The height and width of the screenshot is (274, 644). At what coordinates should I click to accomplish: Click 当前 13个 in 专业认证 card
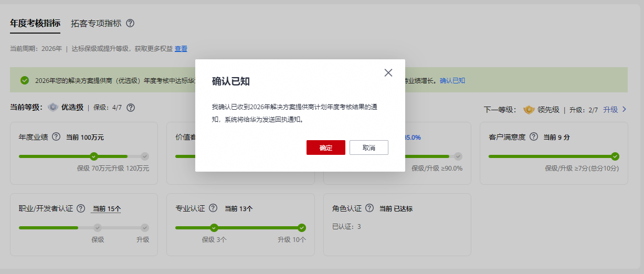(x=238, y=208)
